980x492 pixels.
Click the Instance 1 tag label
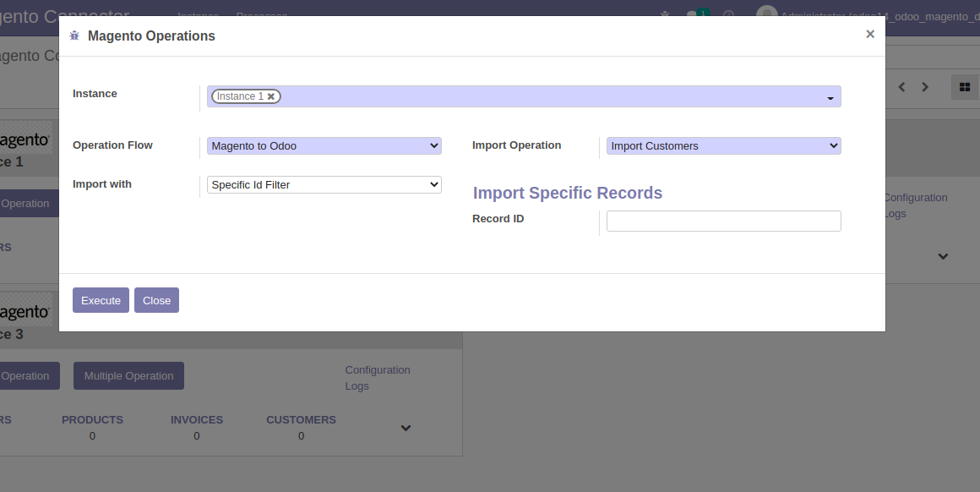(239, 96)
